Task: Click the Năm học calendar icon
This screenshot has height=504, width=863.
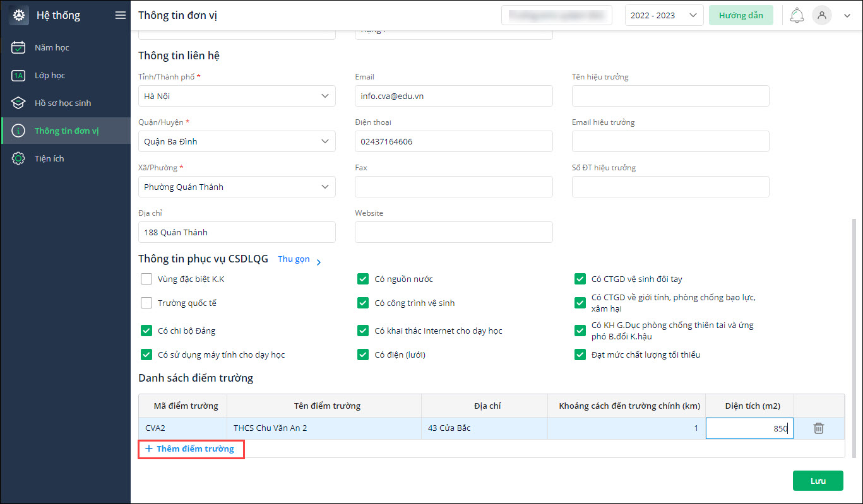Action: tap(18, 47)
